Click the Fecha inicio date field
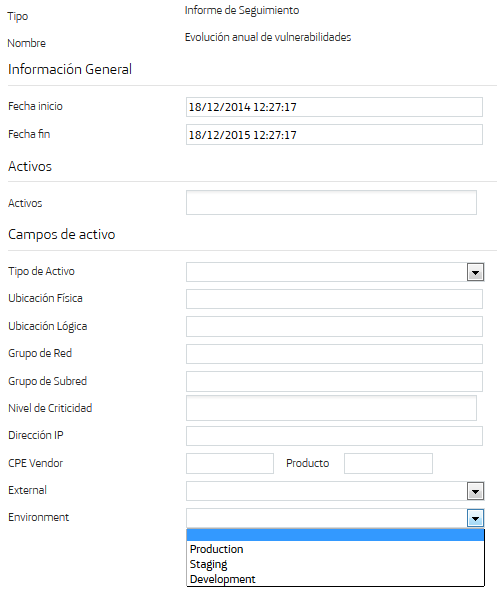The image size is (497, 598). tap(334, 107)
